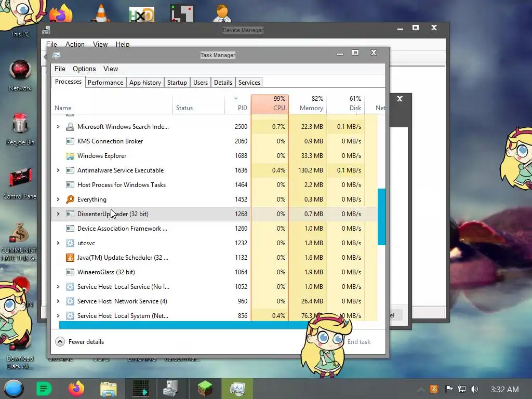Switch to the Users tab
The width and height of the screenshot is (532, 399).
click(200, 83)
